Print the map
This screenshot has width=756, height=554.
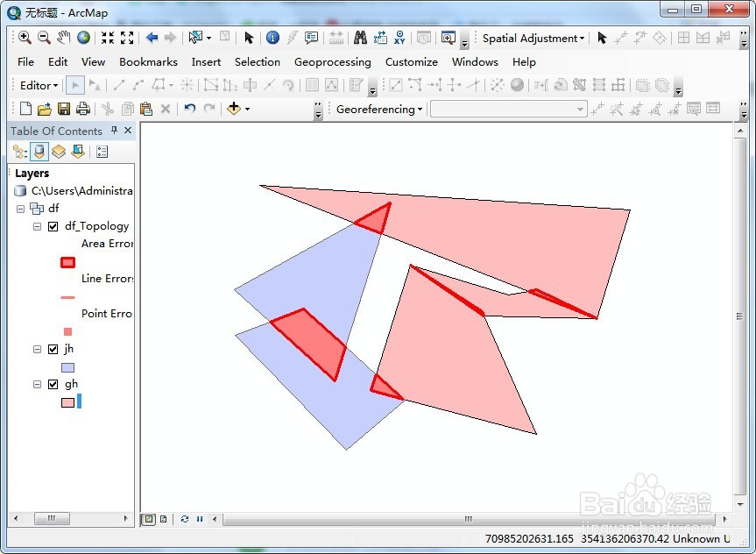pyautogui.click(x=83, y=109)
